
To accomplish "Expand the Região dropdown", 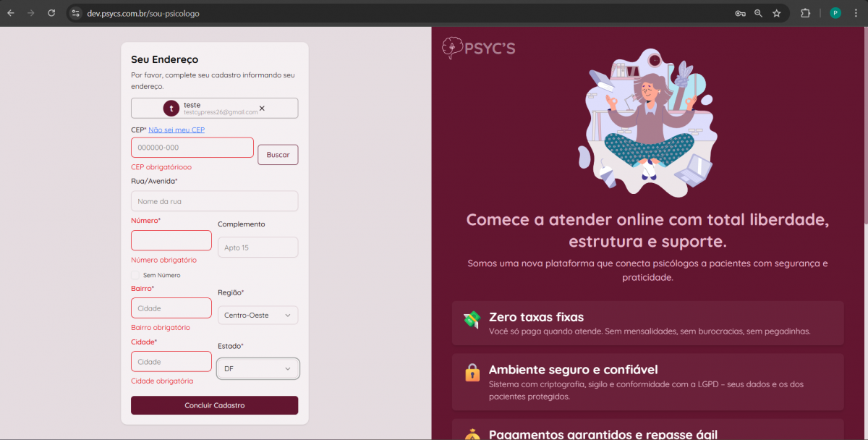I will [x=258, y=316].
